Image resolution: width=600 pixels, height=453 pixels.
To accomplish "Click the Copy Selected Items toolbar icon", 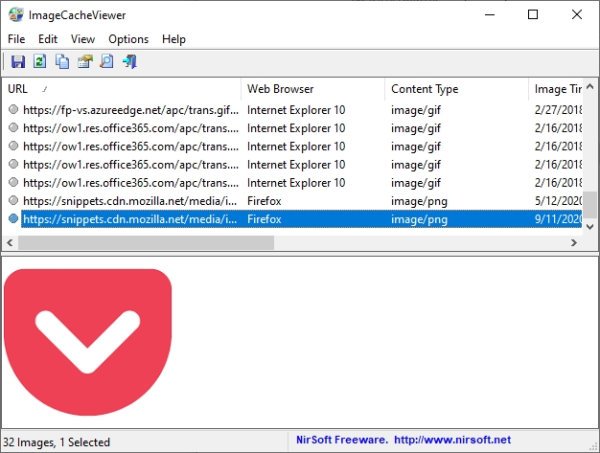I will click(62, 62).
